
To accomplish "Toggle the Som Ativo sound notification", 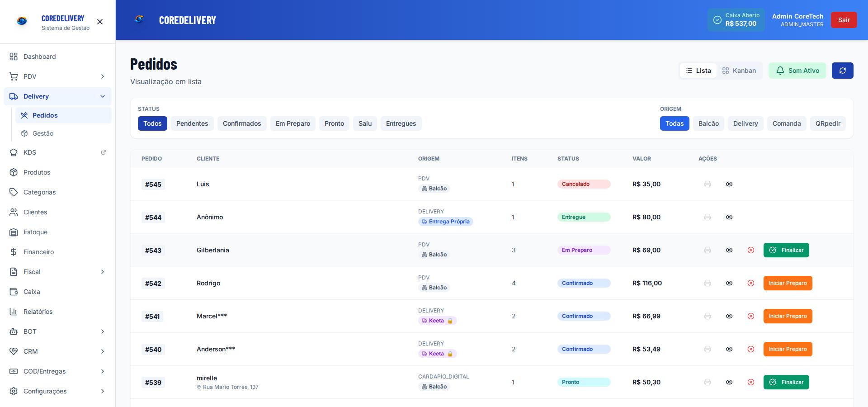I will pos(797,71).
